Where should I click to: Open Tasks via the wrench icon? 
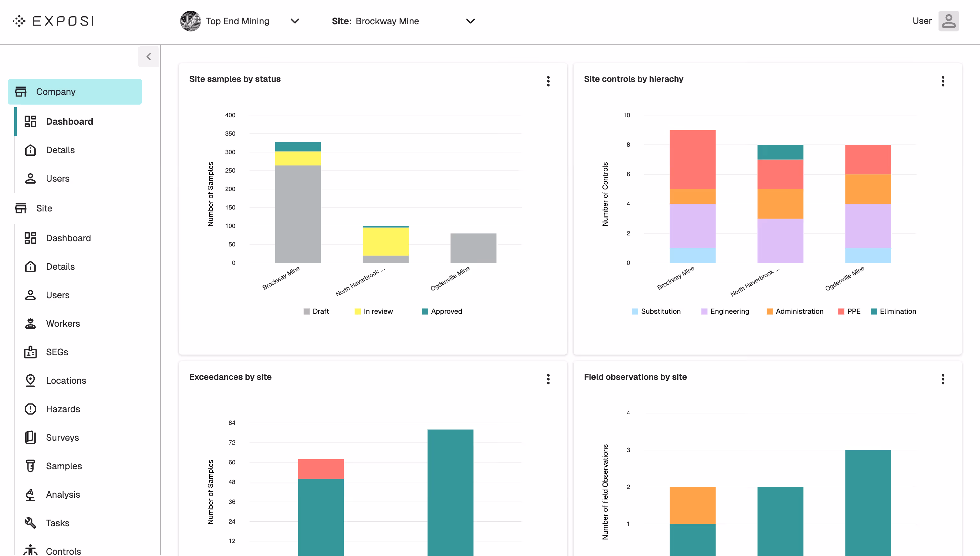click(30, 523)
